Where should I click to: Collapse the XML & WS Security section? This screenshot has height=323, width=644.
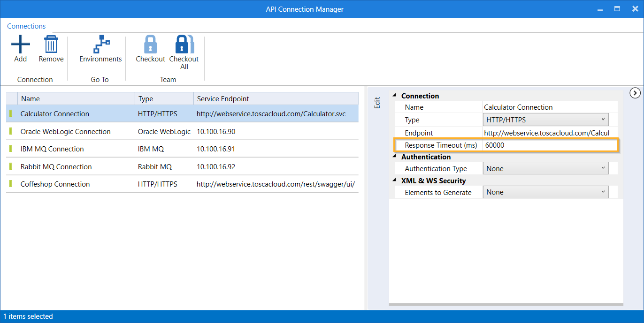pyautogui.click(x=394, y=181)
